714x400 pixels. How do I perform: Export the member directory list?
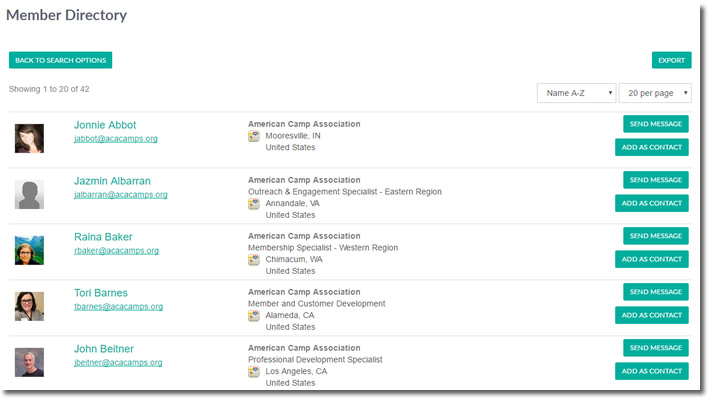pos(671,60)
